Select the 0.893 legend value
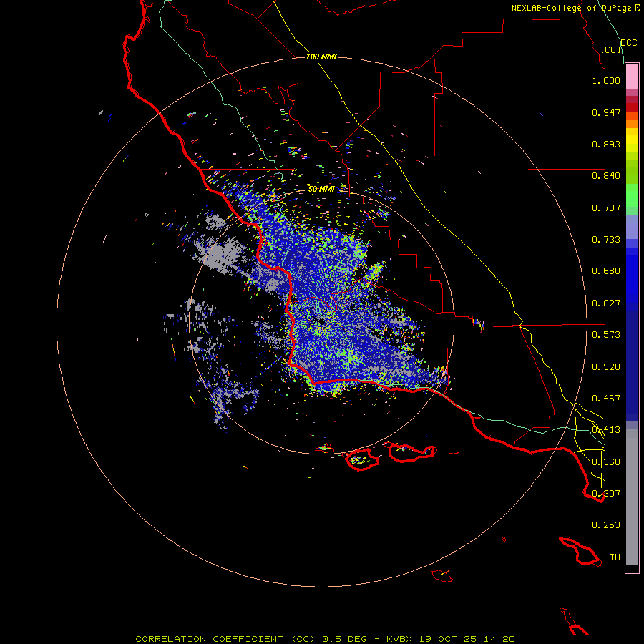 click(606, 144)
